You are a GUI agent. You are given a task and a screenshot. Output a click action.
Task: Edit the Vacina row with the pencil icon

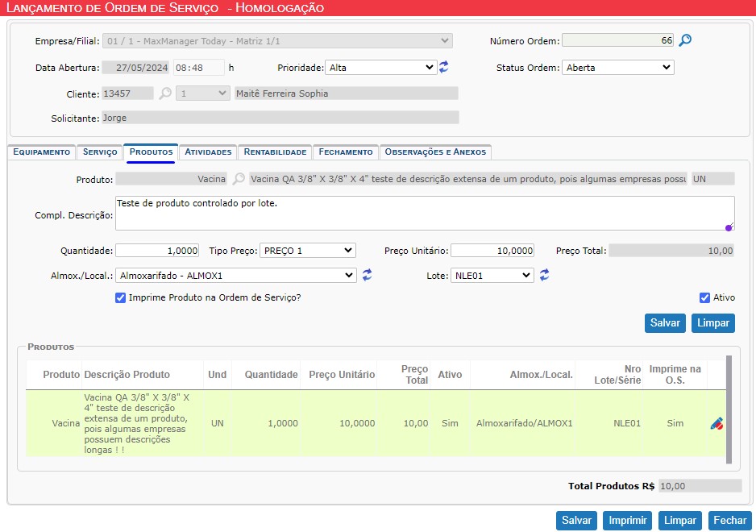coord(717,423)
